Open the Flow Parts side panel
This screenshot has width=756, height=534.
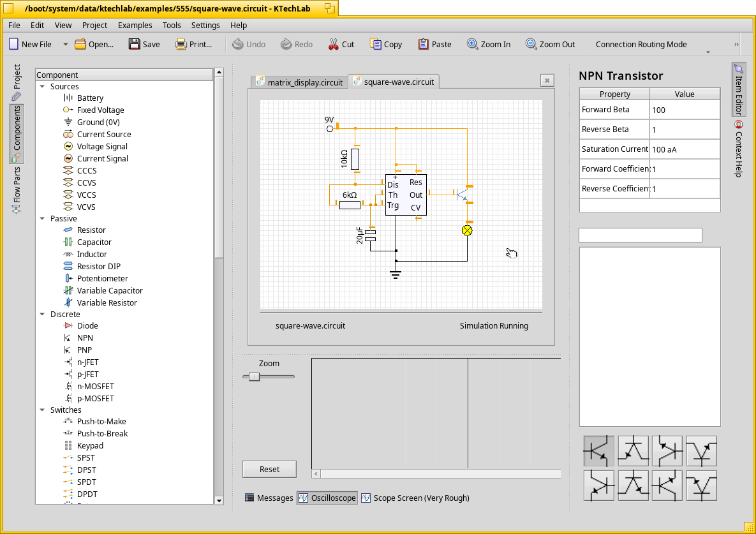coord(17,190)
